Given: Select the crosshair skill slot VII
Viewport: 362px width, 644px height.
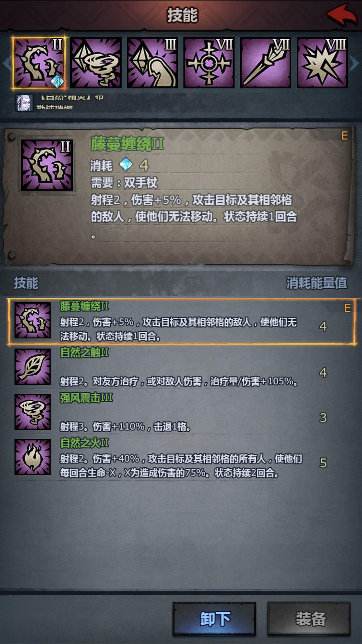Looking at the screenshot, I should click(x=209, y=63).
